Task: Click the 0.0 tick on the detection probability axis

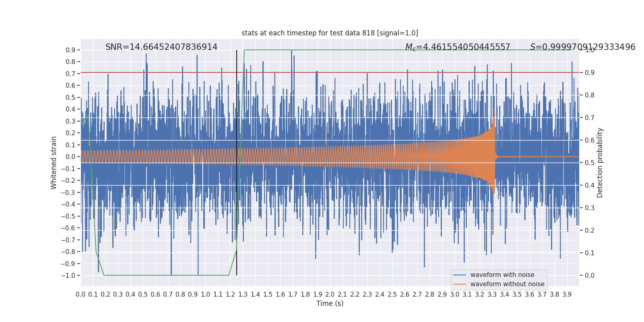Action: 590,276
